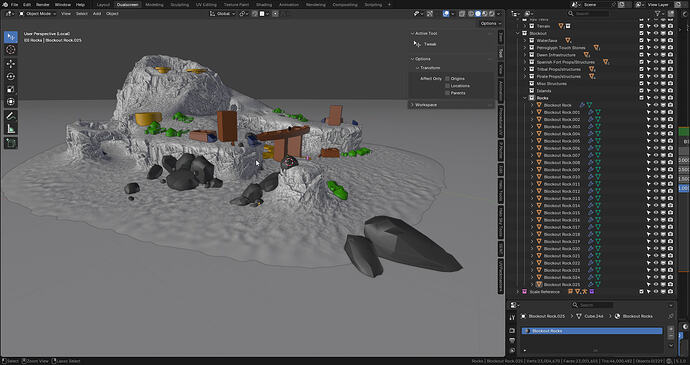Image resolution: width=690 pixels, height=365 pixels.
Task: Toggle viewport overlays icon
Action: (446, 14)
